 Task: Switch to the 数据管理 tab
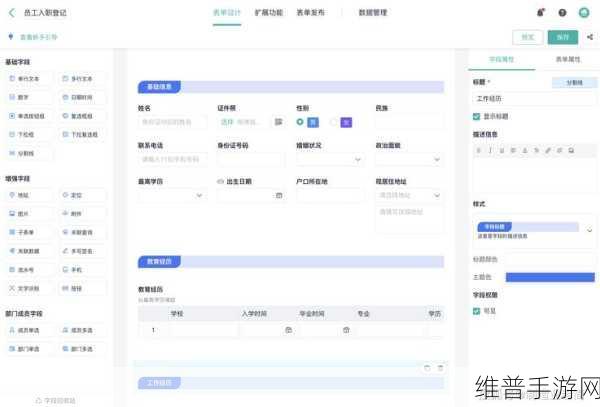click(x=373, y=13)
